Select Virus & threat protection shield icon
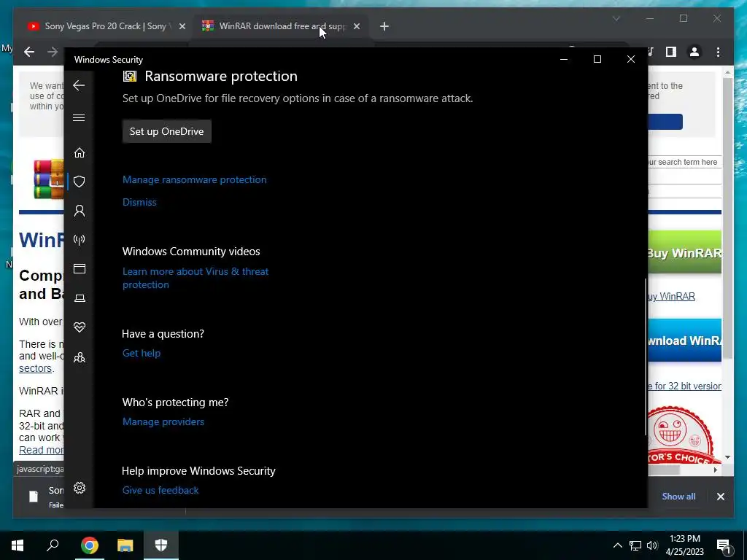 click(79, 182)
